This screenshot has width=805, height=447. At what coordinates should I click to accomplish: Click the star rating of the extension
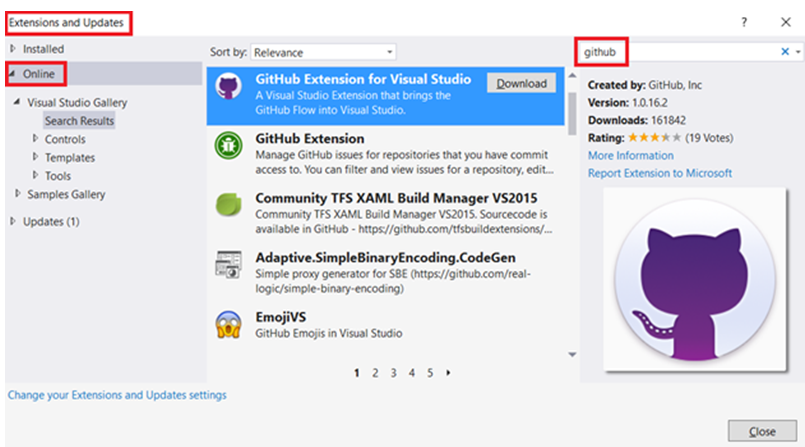point(655,138)
